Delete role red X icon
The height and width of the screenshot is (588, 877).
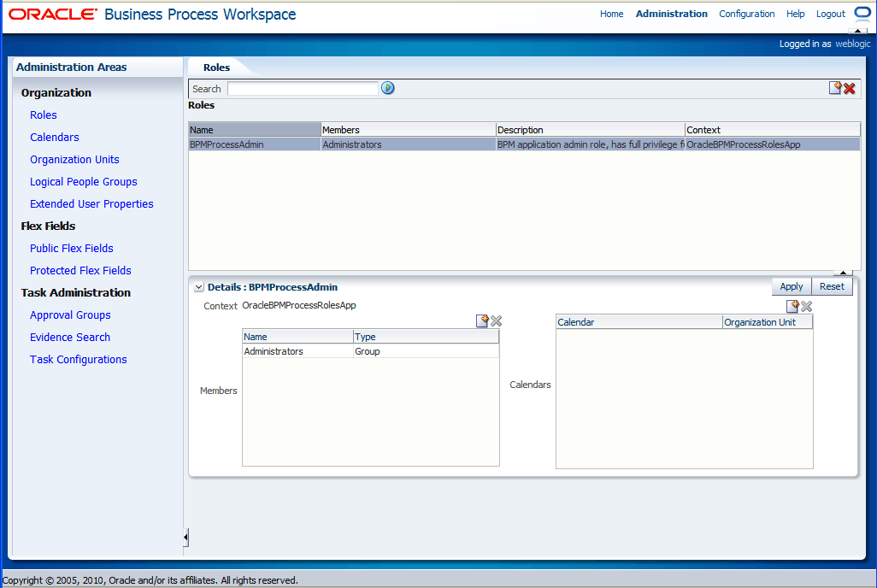point(850,88)
